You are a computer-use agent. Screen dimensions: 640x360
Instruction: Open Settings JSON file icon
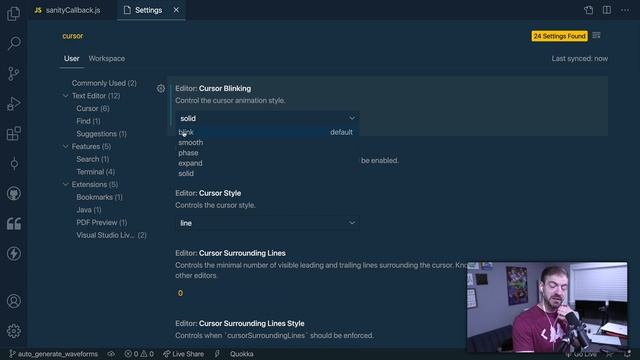[589, 10]
